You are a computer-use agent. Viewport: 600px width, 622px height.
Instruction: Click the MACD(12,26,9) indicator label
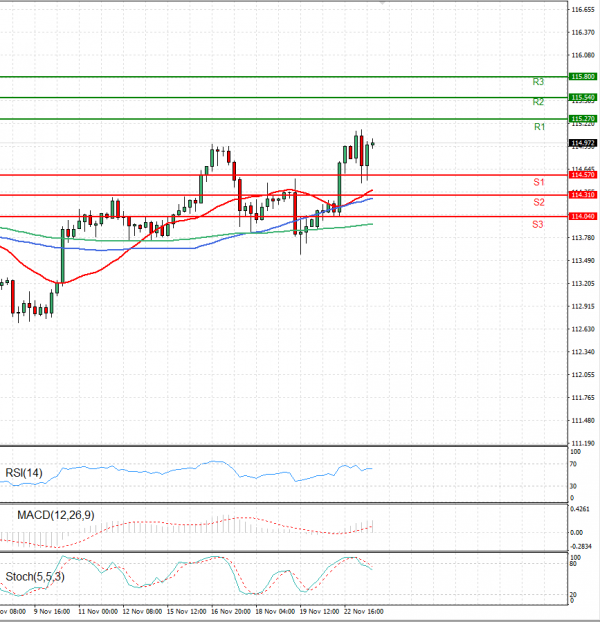[56, 515]
